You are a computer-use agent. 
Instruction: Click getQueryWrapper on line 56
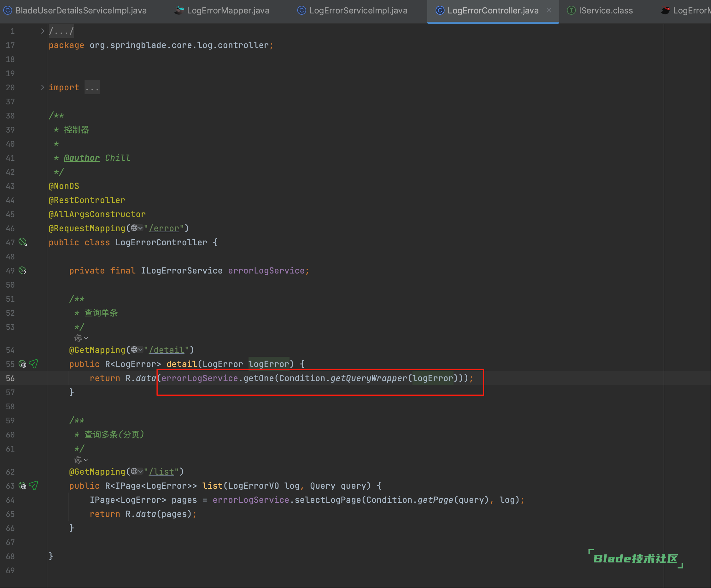click(369, 378)
